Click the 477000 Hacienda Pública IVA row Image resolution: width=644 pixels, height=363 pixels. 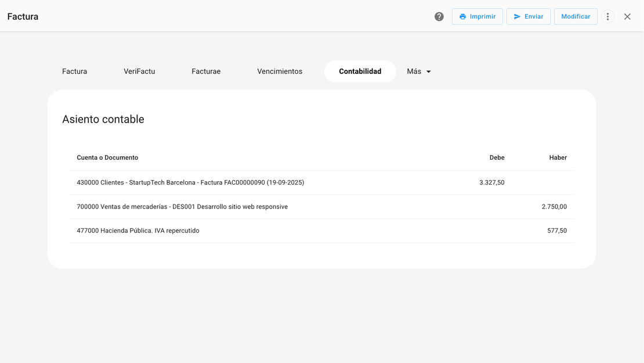point(138,231)
